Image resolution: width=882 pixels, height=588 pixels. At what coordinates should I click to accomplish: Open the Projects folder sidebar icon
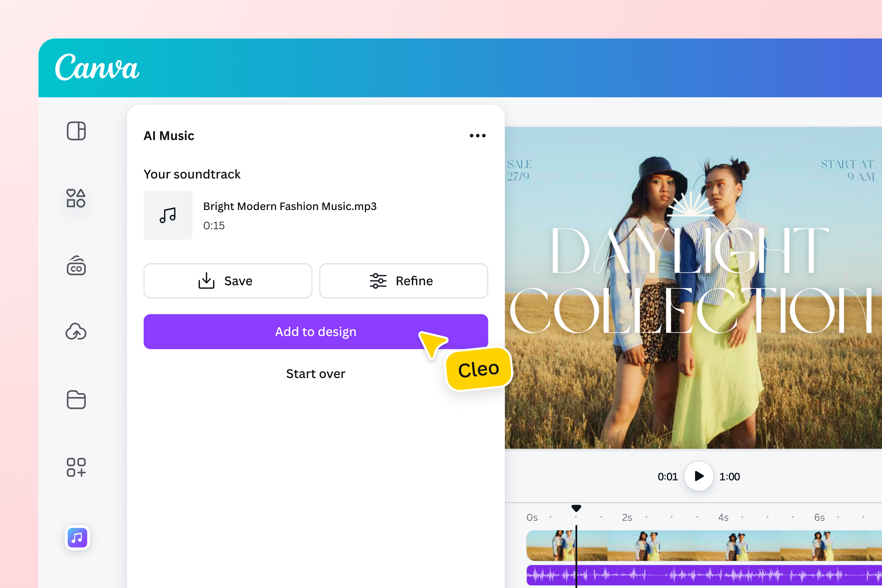click(76, 399)
